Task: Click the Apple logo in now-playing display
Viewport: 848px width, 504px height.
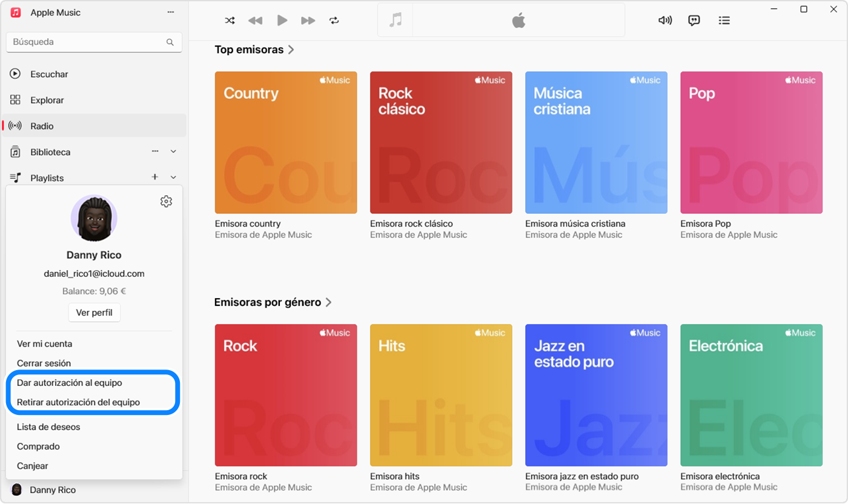Action: point(518,21)
